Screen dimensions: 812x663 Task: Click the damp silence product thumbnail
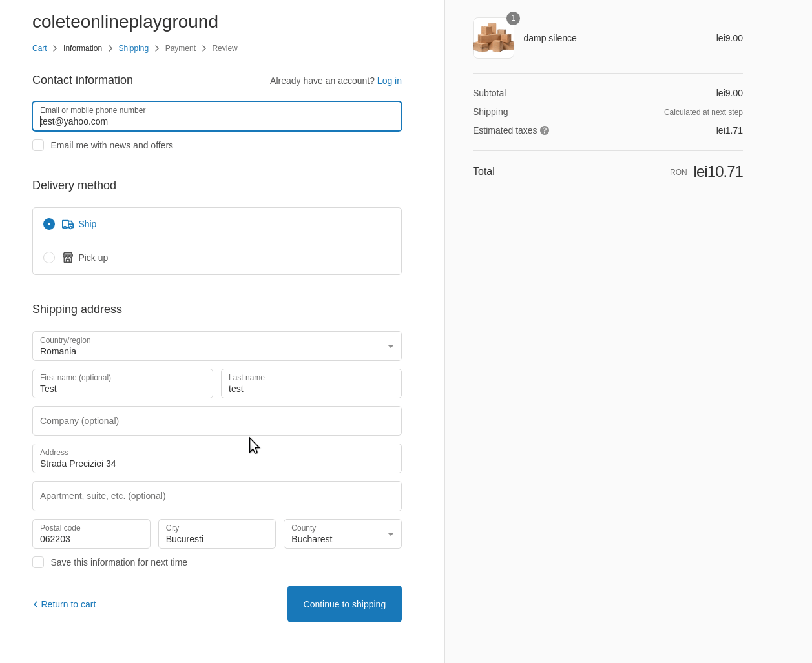click(x=494, y=38)
